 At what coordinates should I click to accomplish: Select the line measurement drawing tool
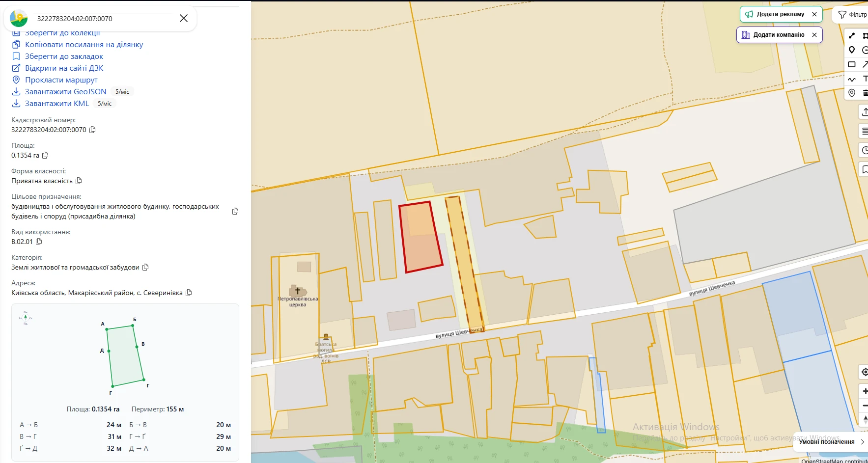coord(852,36)
